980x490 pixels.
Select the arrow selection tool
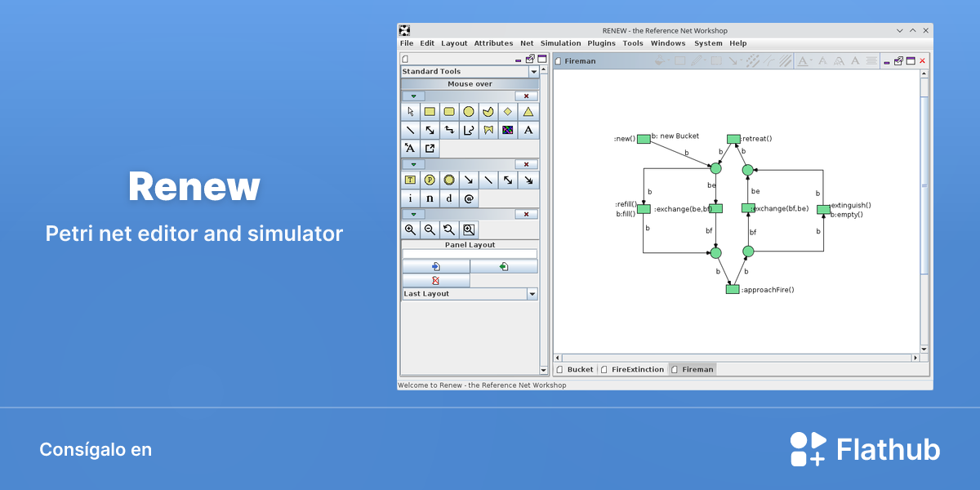point(410,111)
